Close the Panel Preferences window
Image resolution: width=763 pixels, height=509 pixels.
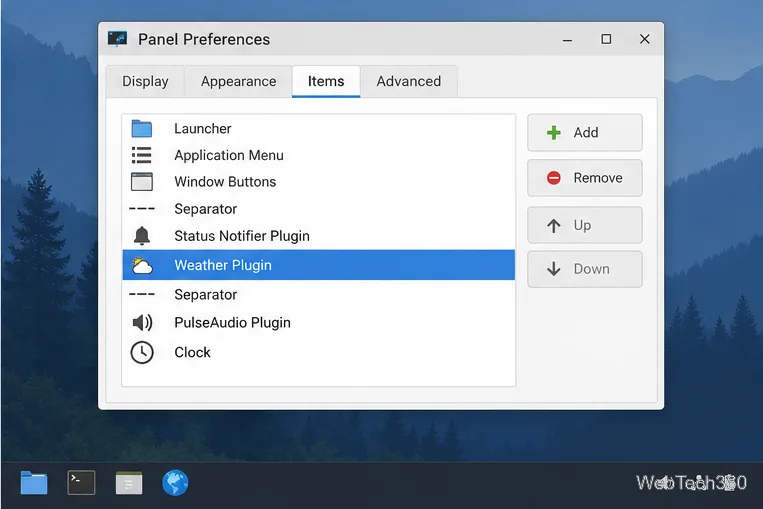(645, 39)
